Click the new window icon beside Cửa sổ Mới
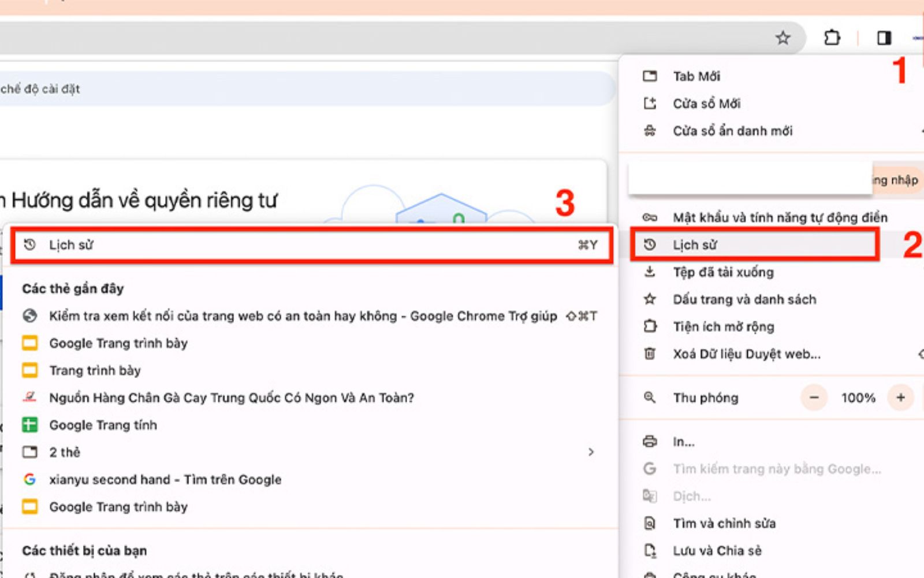This screenshot has height=578, width=924. pos(650,103)
